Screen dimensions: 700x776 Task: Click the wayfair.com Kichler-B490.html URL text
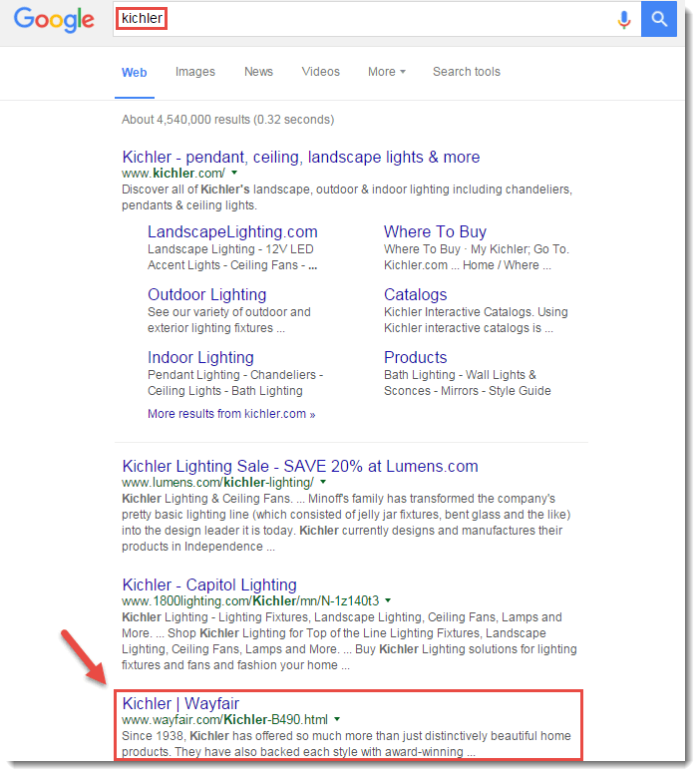point(224,720)
